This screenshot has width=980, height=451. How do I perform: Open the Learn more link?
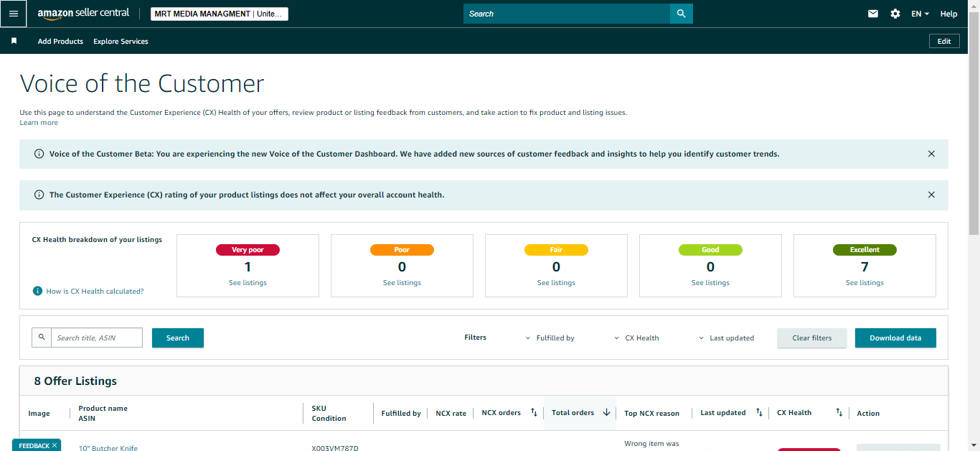click(39, 123)
